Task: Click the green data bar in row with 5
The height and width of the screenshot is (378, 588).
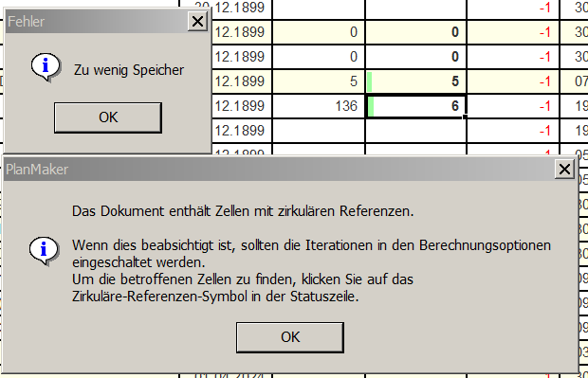Action: pyautogui.click(x=369, y=81)
